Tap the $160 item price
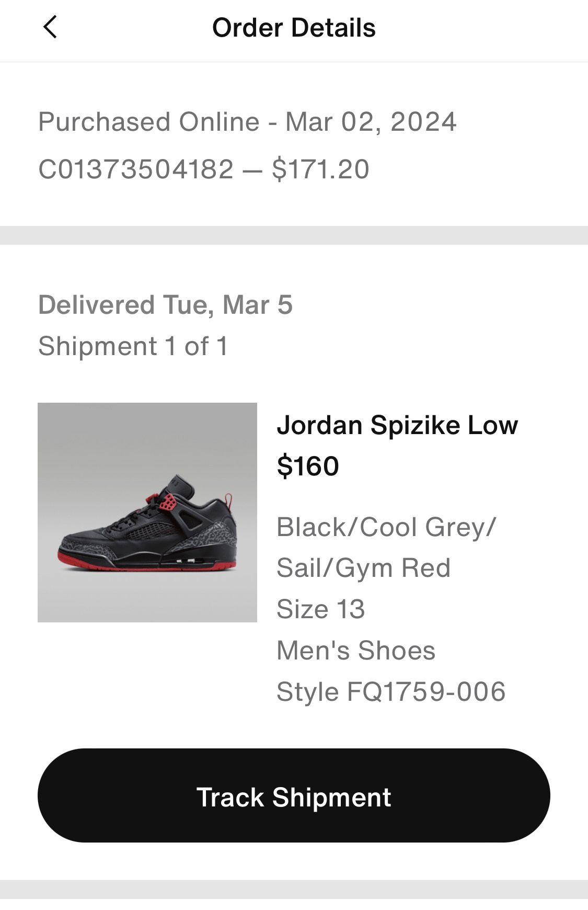 [308, 466]
